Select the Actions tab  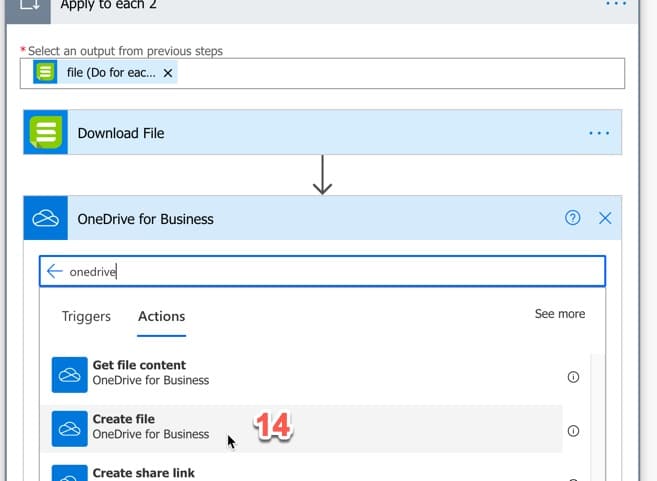[161, 316]
